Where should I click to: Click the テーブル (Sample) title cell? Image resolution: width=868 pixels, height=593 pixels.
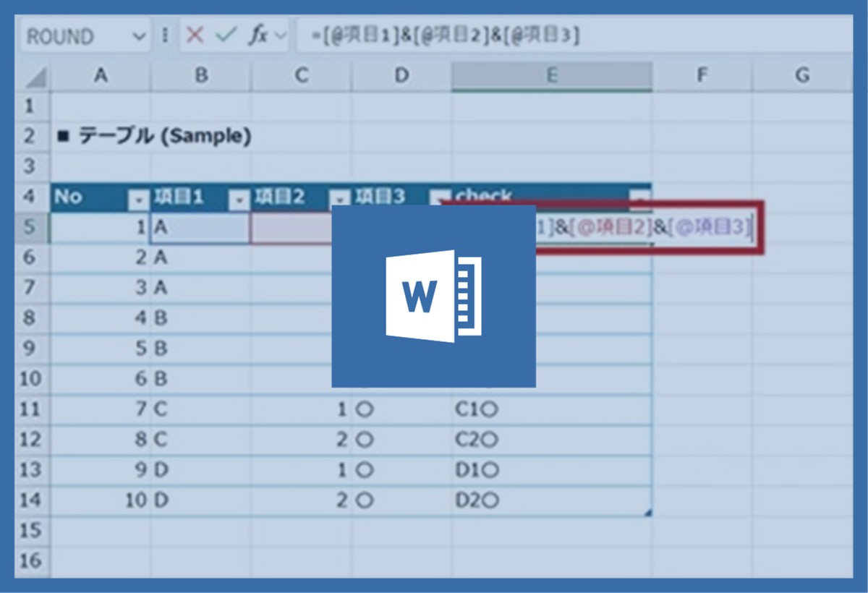point(155,136)
